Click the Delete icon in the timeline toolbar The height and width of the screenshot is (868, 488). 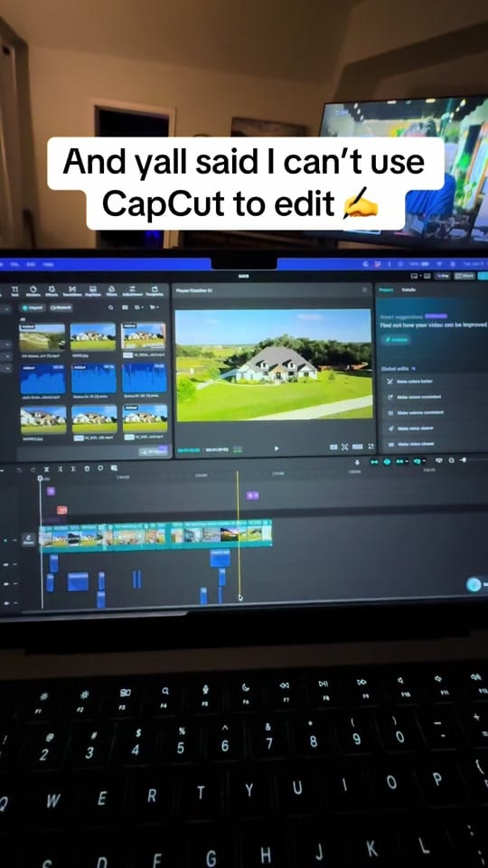(x=87, y=468)
